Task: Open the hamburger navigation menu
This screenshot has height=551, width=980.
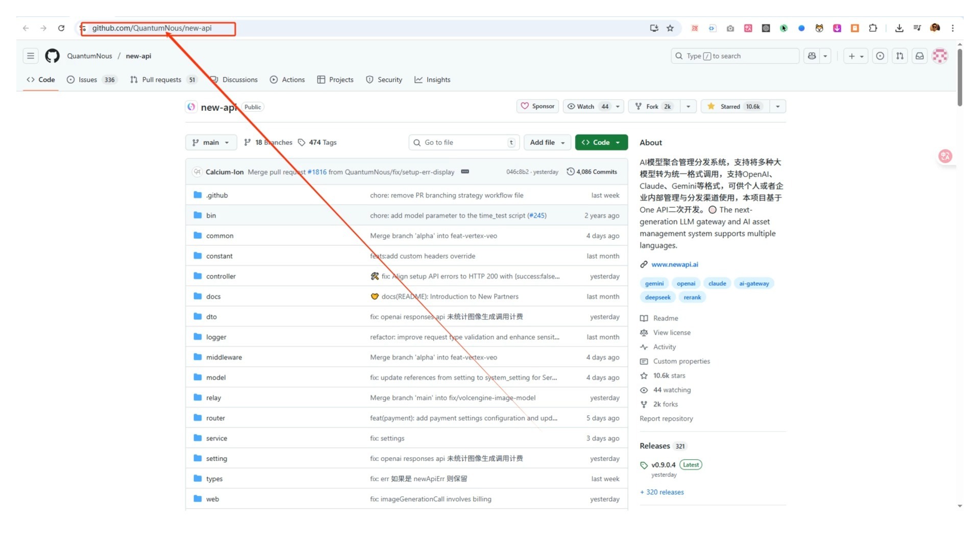Action: (x=31, y=56)
